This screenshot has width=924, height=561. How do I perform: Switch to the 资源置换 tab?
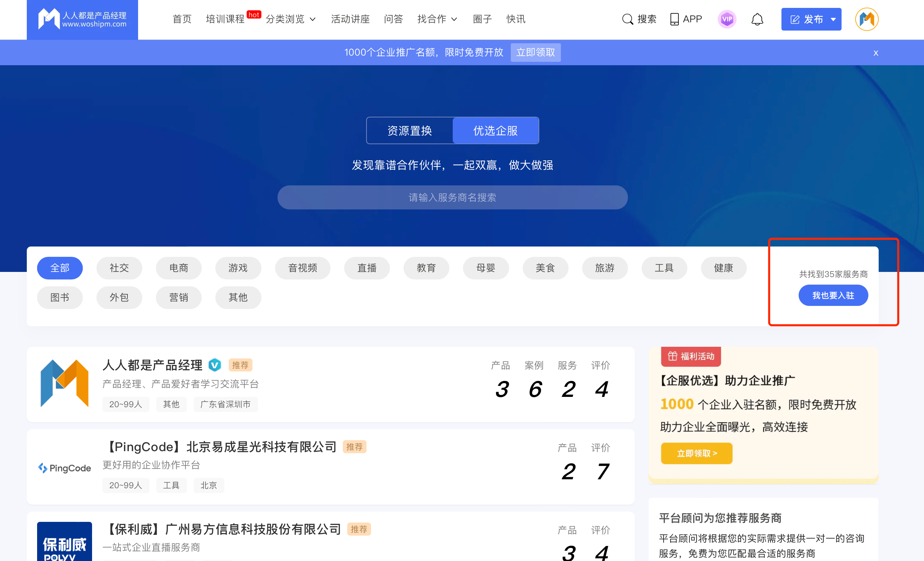409,130
